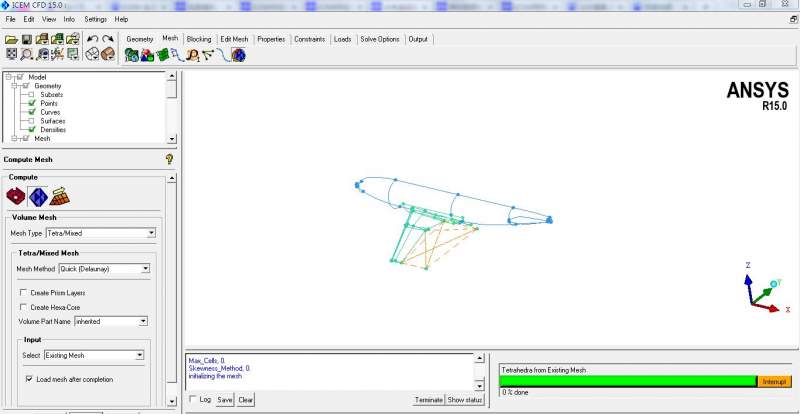Click the Interrupt button
This screenshot has height=414, width=800.
point(774,382)
